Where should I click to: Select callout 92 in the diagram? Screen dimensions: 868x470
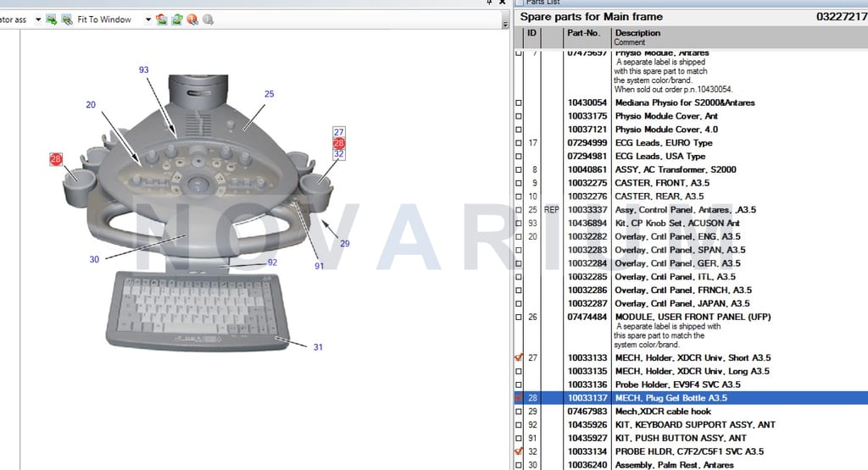click(x=272, y=263)
